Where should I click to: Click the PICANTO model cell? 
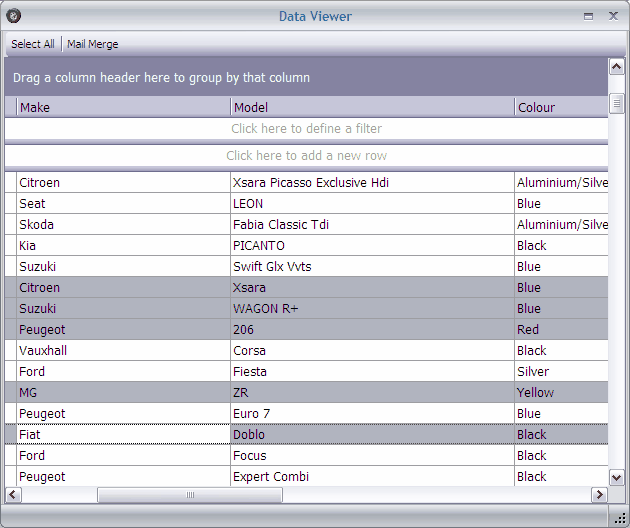[x=372, y=246]
